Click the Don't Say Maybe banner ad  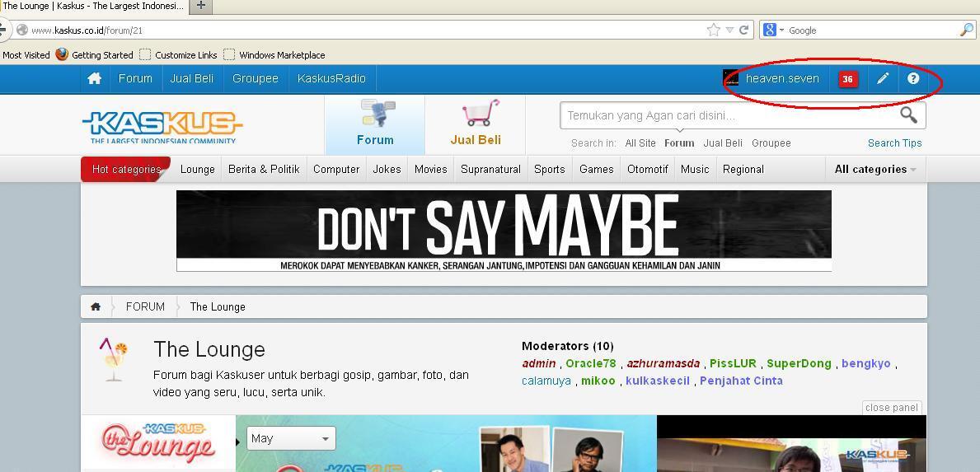point(504,231)
